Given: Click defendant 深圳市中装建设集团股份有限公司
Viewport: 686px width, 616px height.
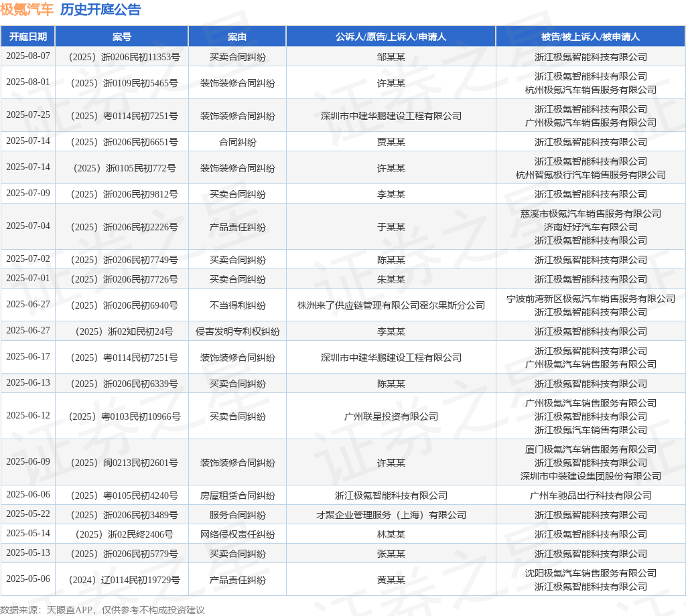Looking at the screenshot, I should pyautogui.click(x=591, y=477).
